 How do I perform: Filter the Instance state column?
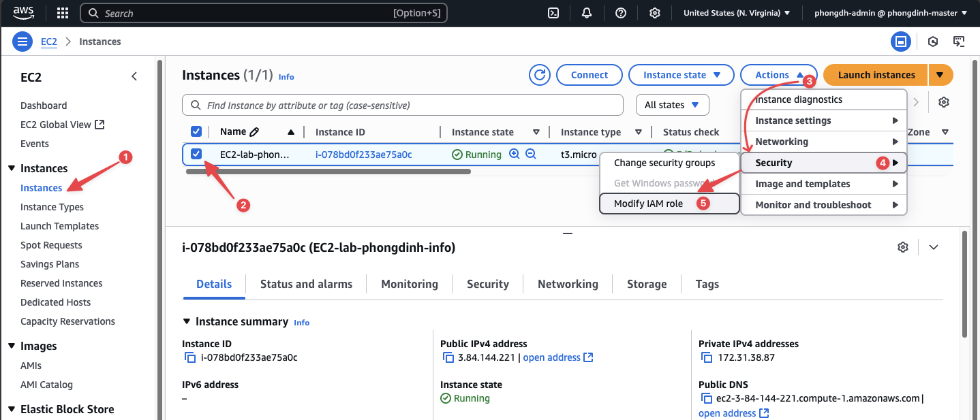coord(536,132)
